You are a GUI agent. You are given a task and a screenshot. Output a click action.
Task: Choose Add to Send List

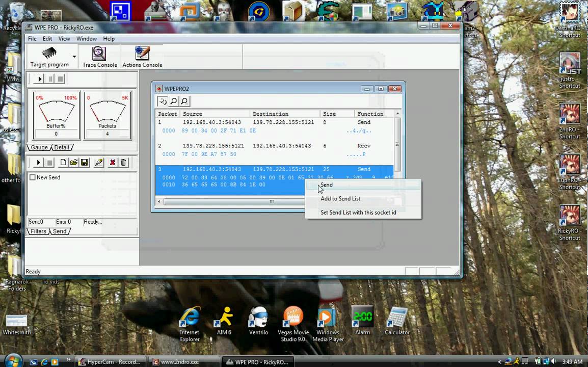pyautogui.click(x=363, y=198)
